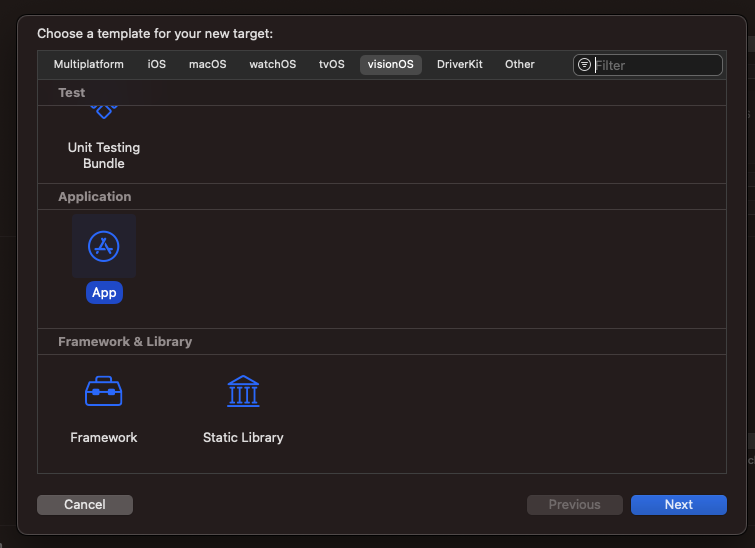The image size is (755, 548).
Task: Click the Previous button
Action: pyautogui.click(x=575, y=505)
